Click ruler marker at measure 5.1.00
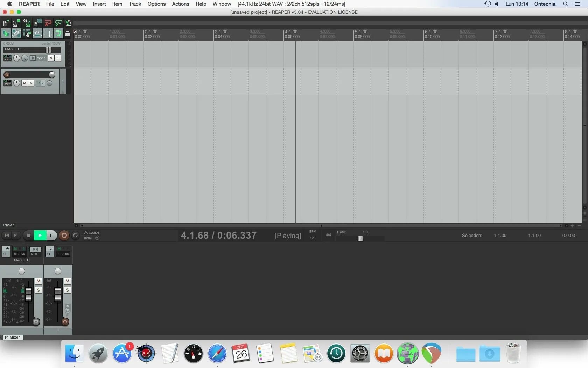 (x=361, y=32)
